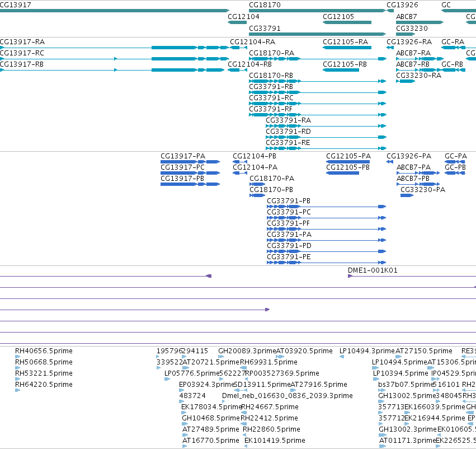This screenshot has width=476, height=449.
Task: Open EST label LP10494.3prime
Action: pos(367,351)
